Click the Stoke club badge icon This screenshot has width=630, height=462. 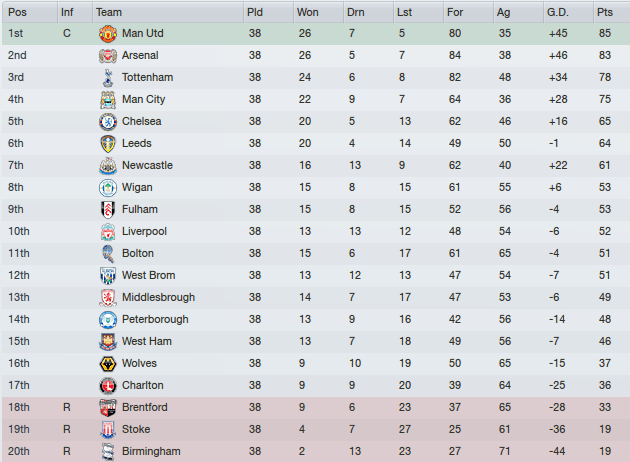pyautogui.click(x=108, y=430)
